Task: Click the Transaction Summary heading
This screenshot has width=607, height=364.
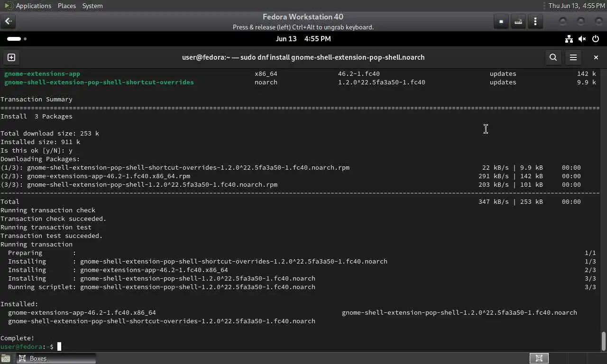Action: 37,99
